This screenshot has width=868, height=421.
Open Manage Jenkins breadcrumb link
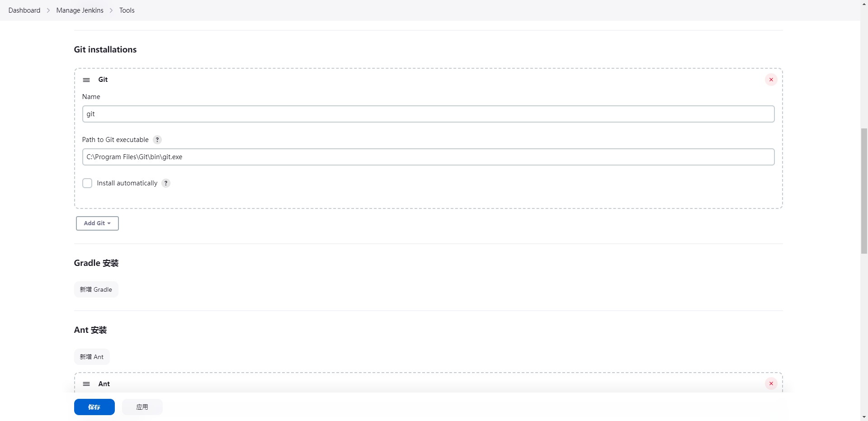pyautogui.click(x=80, y=10)
